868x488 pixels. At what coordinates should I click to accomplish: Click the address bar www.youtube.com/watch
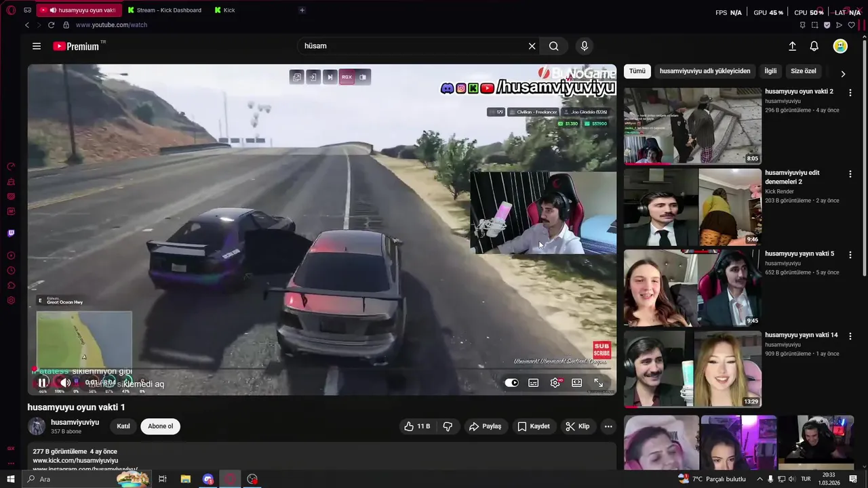(111, 25)
